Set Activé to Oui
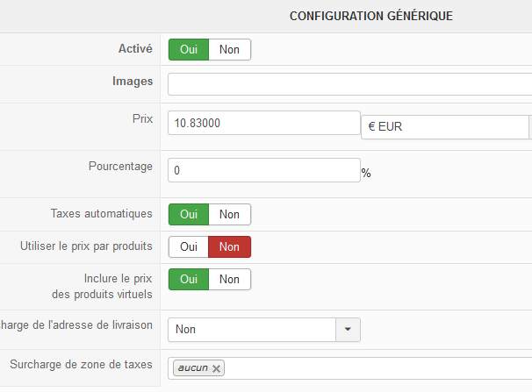This screenshot has height=392, width=532. coord(188,50)
